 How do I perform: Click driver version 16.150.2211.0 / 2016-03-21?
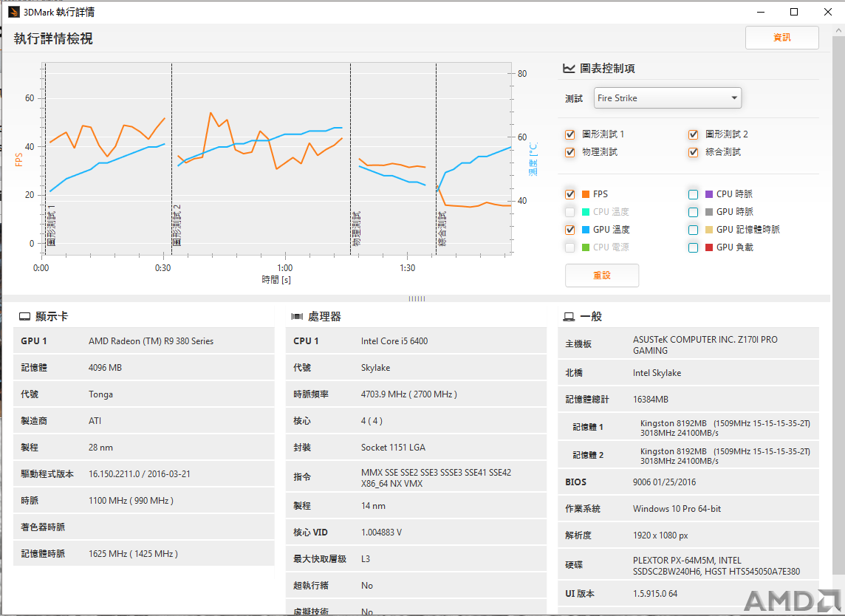click(x=140, y=473)
